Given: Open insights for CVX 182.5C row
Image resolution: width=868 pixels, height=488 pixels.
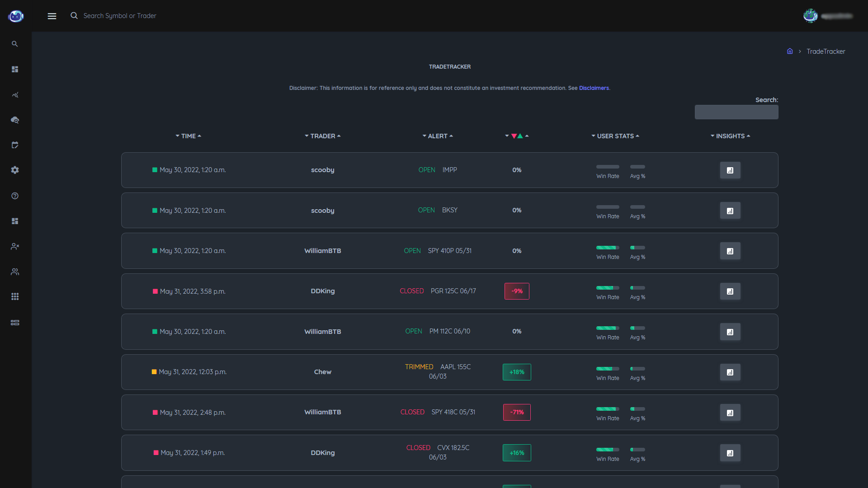Looking at the screenshot, I should click(730, 453).
